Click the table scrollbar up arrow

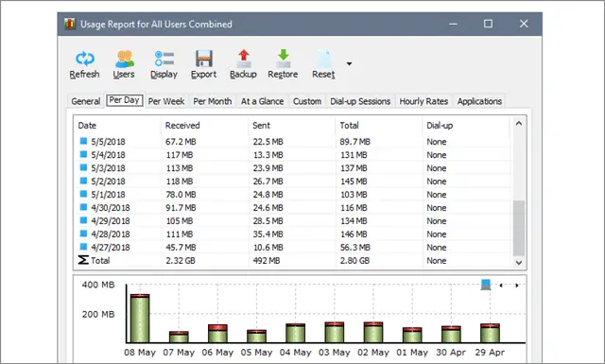coord(519,124)
